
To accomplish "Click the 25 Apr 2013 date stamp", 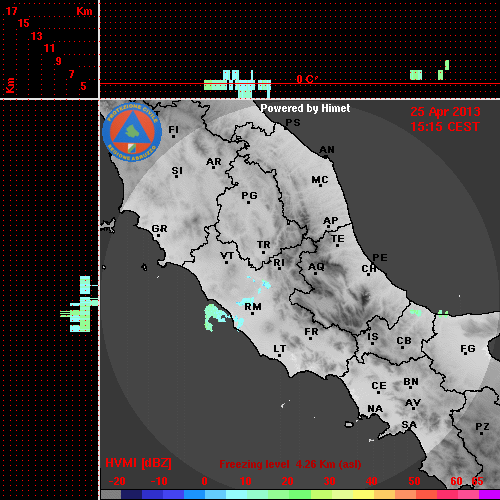I will [x=445, y=112].
